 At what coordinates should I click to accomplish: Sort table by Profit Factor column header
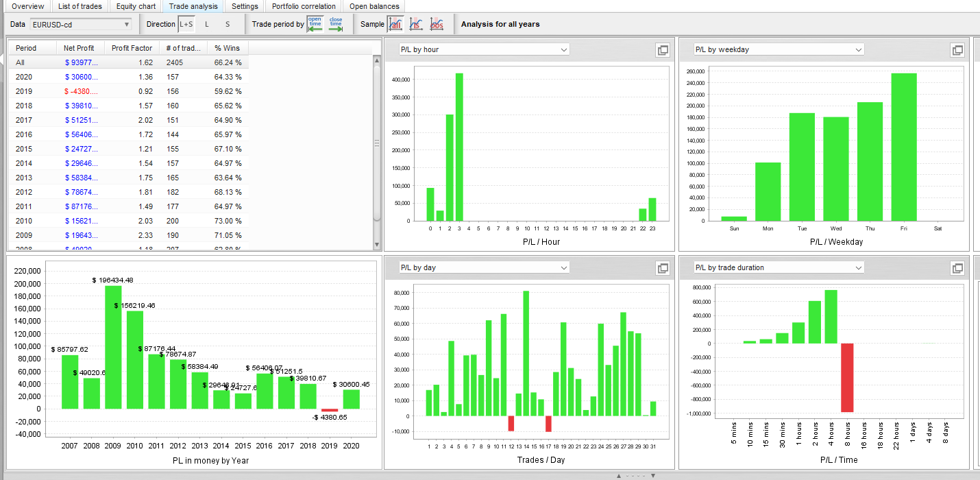pyautogui.click(x=132, y=48)
